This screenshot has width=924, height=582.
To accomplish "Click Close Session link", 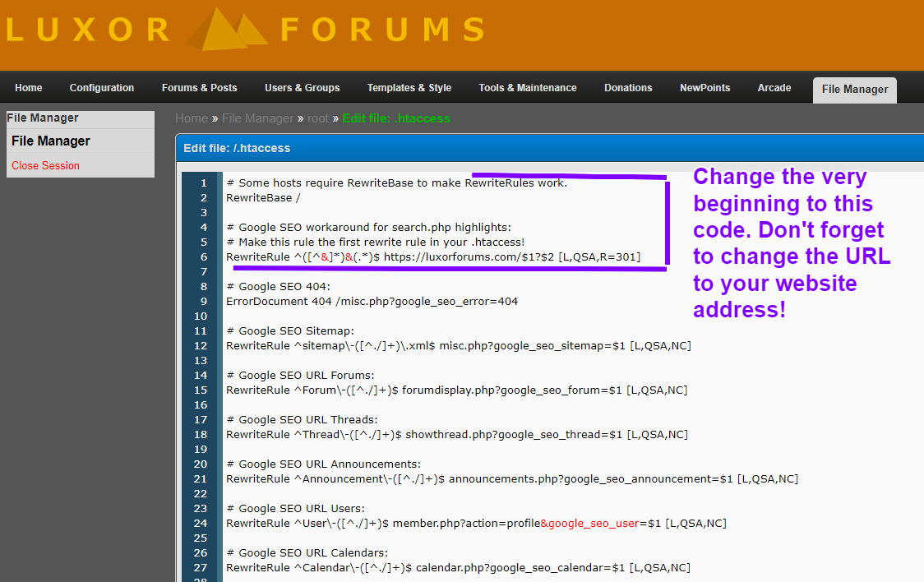I will 45,165.
